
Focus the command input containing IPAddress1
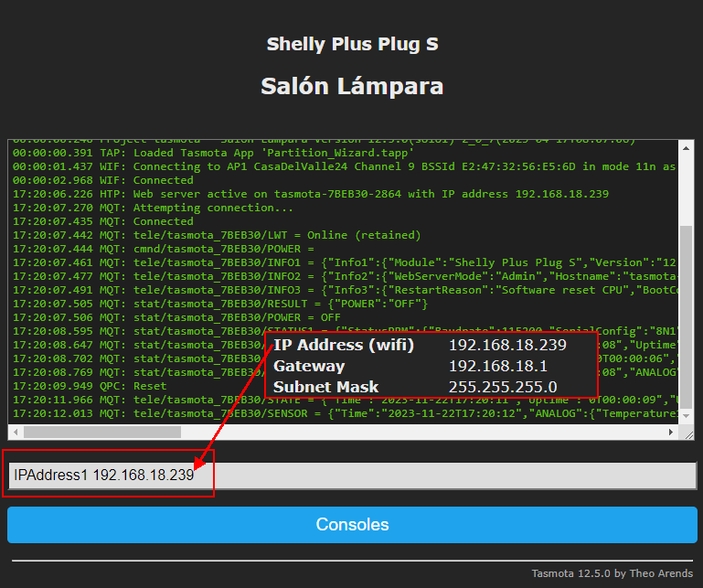(x=352, y=476)
